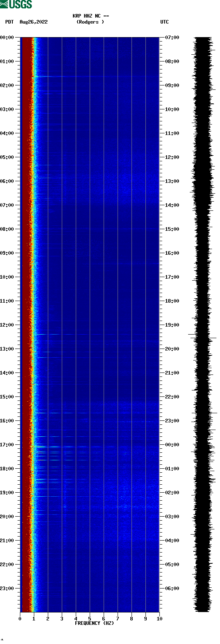This screenshot has width=220, height=644.
Task: Click the UTC '00:00' time label
Action: point(172,445)
